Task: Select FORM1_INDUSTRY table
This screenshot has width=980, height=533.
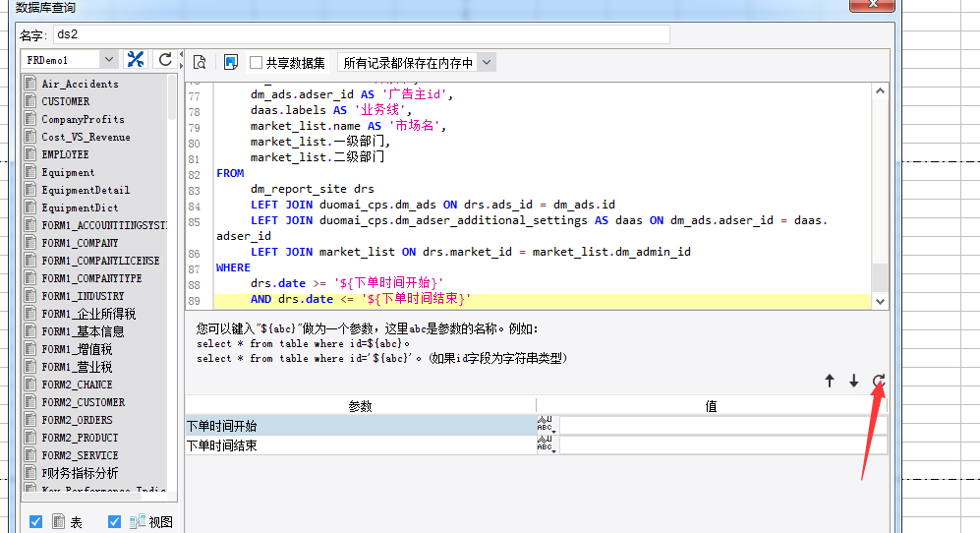Action: click(x=83, y=295)
